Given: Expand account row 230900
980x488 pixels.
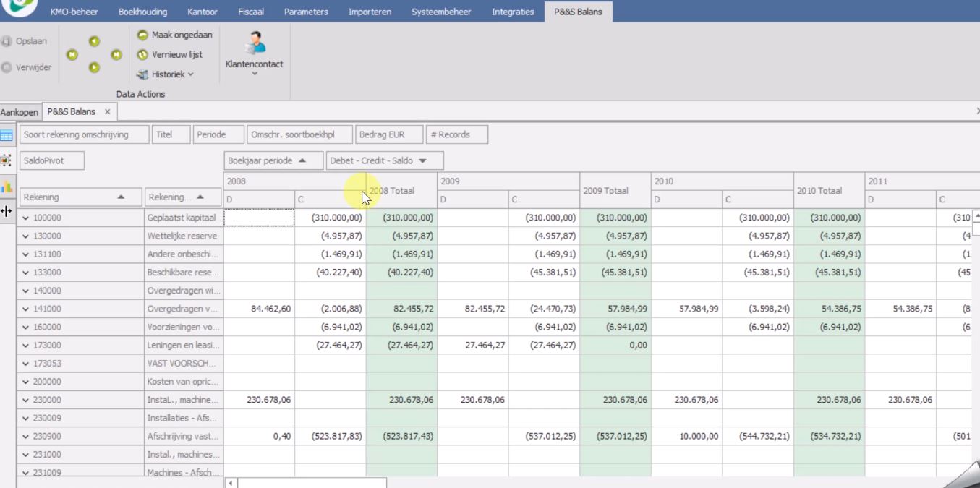Looking at the screenshot, I should (26, 436).
